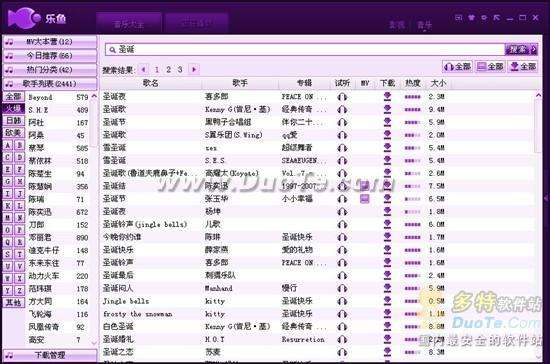Download Jingle bells by kitty

coord(387,301)
